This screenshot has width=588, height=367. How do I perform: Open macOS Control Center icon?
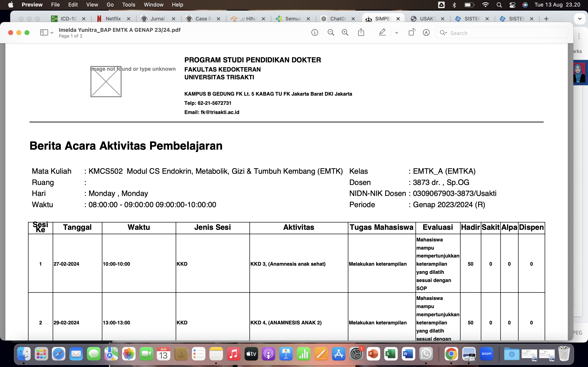point(512,5)
